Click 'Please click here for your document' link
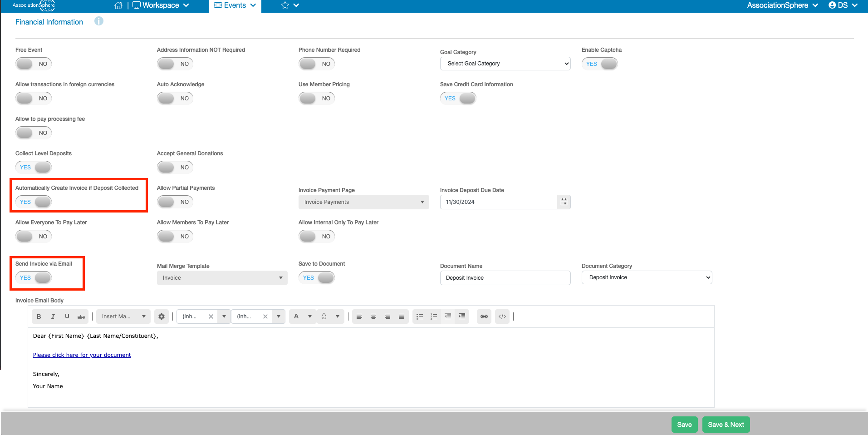The height and width of the screenshot is (435, 868). 82,355
